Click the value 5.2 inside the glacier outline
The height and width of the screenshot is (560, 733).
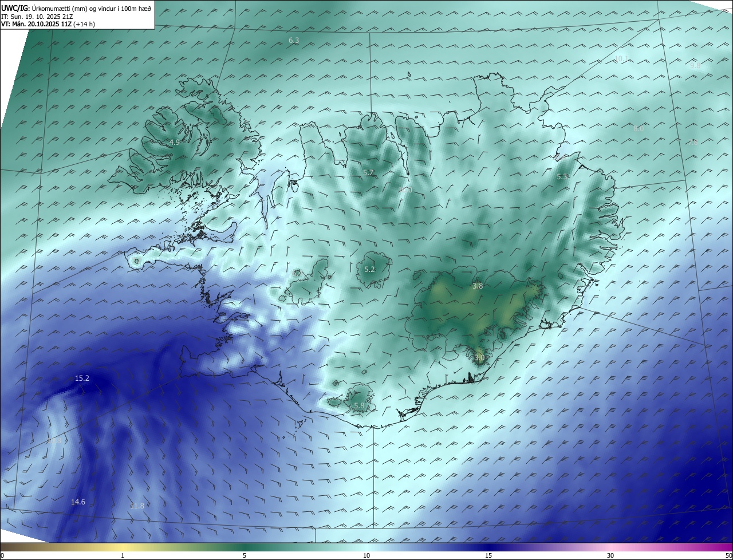pos(369,269)
